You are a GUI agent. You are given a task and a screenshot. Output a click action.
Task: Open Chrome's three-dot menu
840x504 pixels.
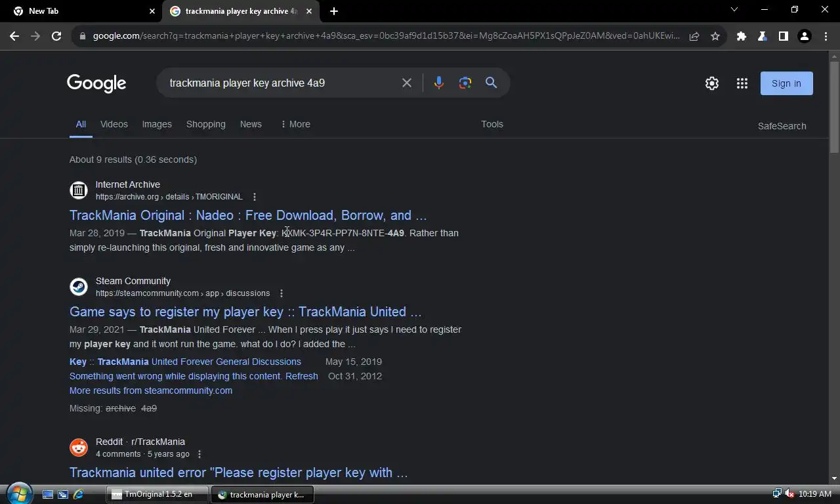click(x=826, y=36)
